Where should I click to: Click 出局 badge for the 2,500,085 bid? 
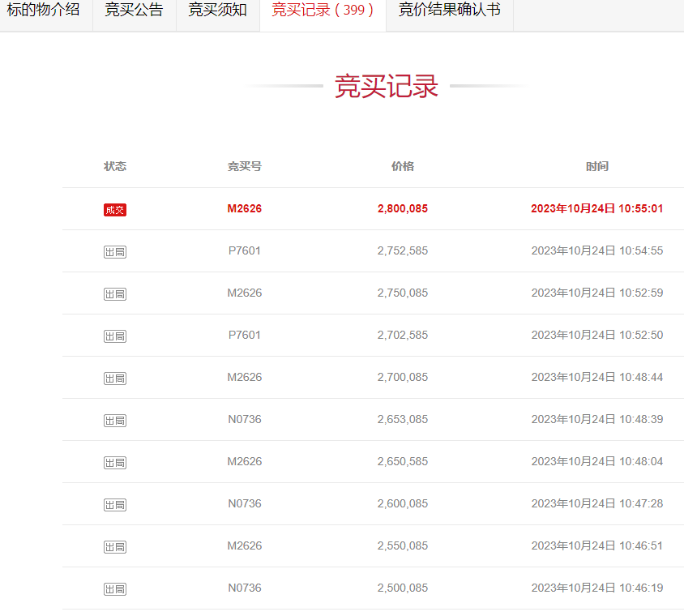115,589
